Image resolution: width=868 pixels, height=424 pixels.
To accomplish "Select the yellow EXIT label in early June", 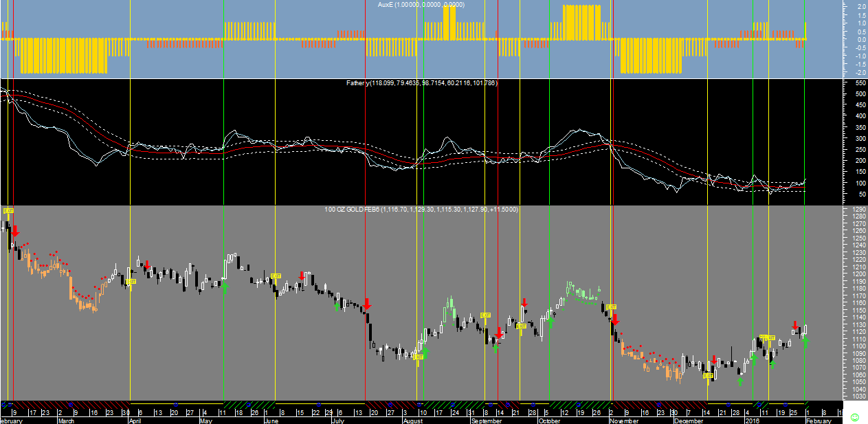I will (276, 276).
